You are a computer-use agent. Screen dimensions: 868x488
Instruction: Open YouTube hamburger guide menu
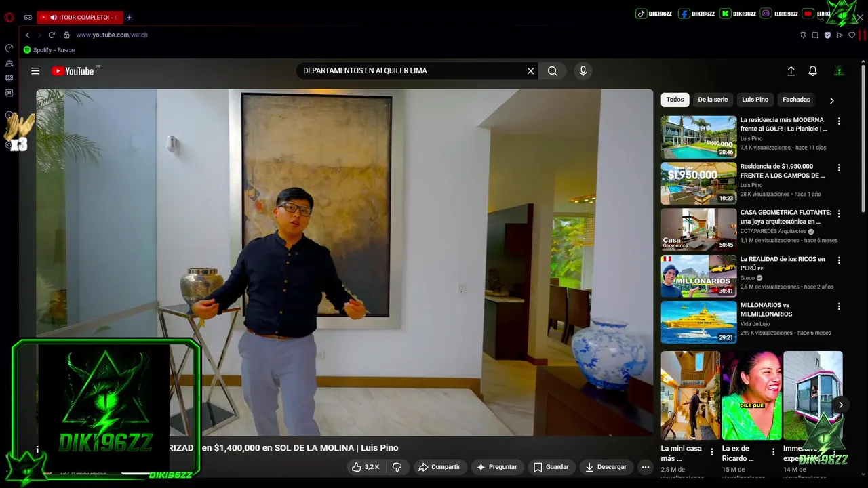[x=35, y=70]
